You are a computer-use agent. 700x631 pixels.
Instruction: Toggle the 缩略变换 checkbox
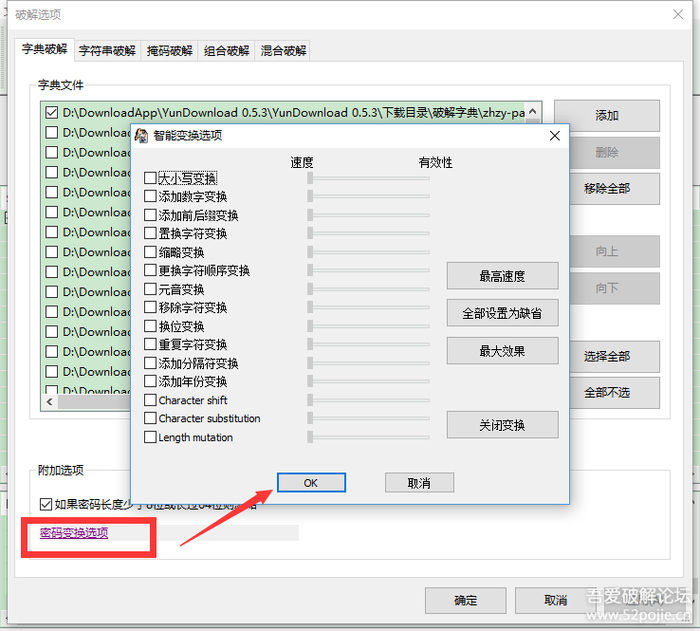click(150, 252)
